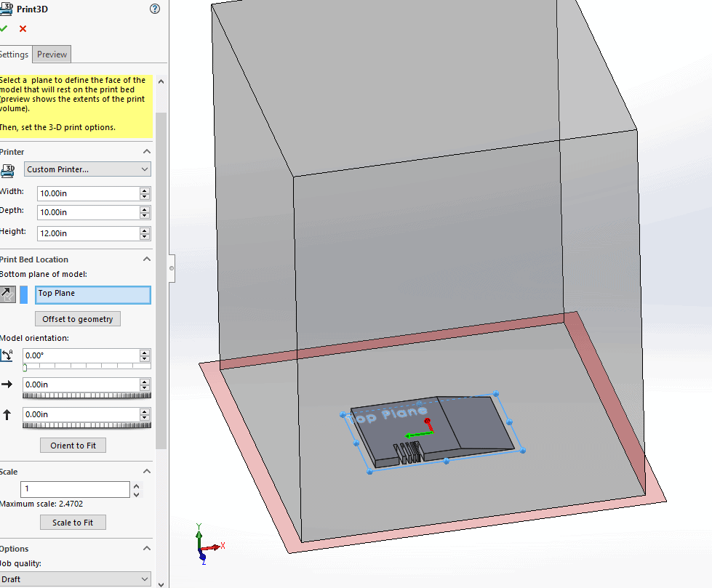712x588 pixels.
Task: Click the printer icon beside Custom Printer
Action: tap(8, 170)
